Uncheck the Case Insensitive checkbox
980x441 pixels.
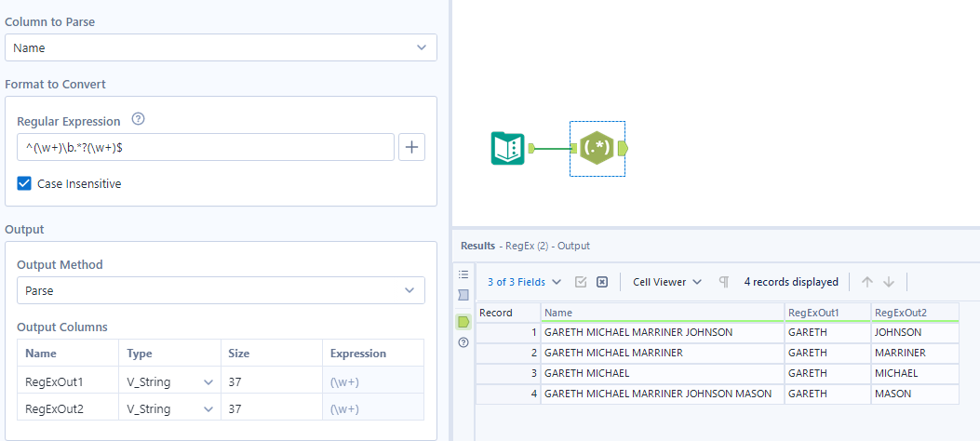(25, 184)
